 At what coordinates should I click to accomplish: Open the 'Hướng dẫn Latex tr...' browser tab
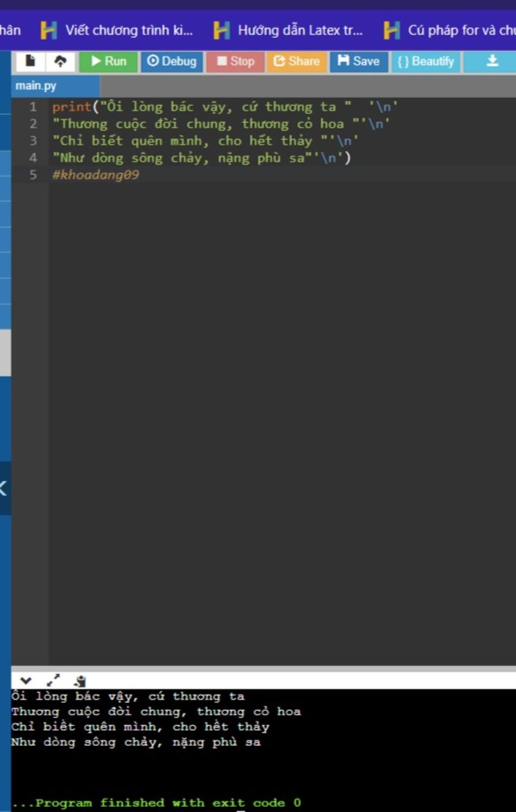point(288,30)
